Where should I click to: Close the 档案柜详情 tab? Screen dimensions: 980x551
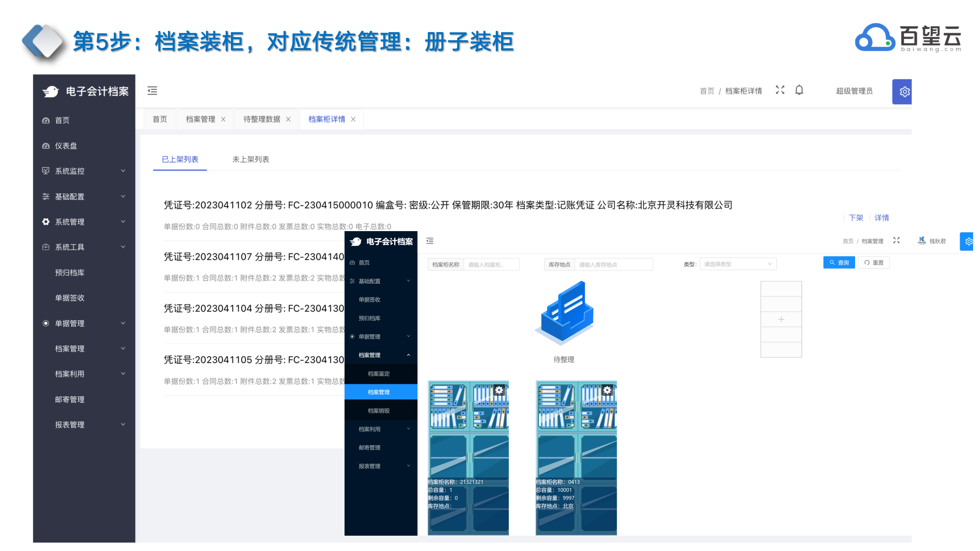[353, 119]
